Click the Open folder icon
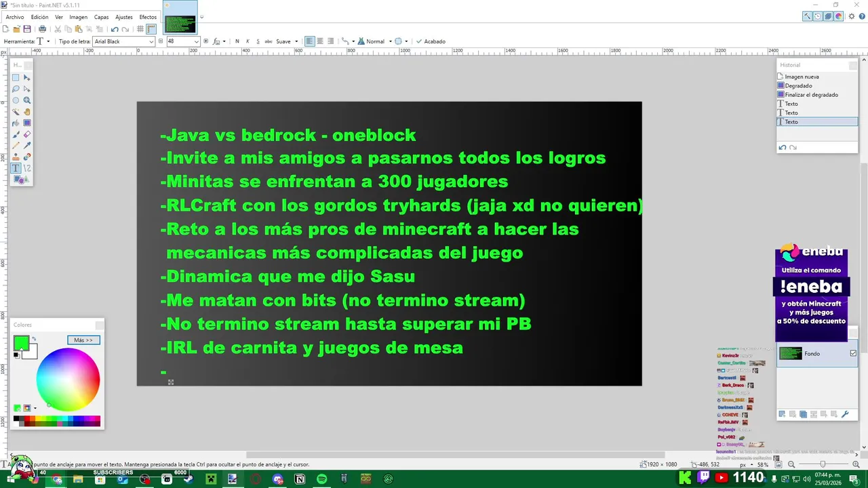Screen dimensions: 868x488 (16, 29)
